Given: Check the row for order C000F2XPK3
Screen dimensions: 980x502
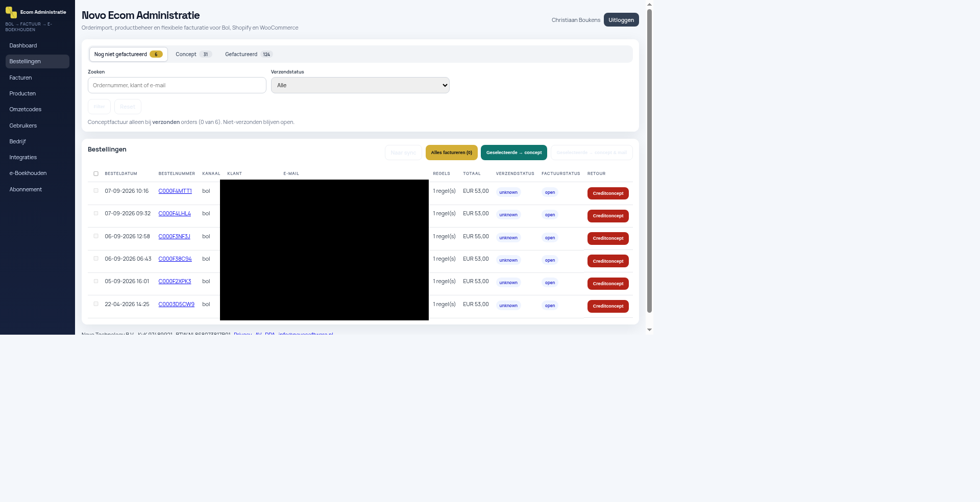Looking at the screenshot, I should click(96, 281).
